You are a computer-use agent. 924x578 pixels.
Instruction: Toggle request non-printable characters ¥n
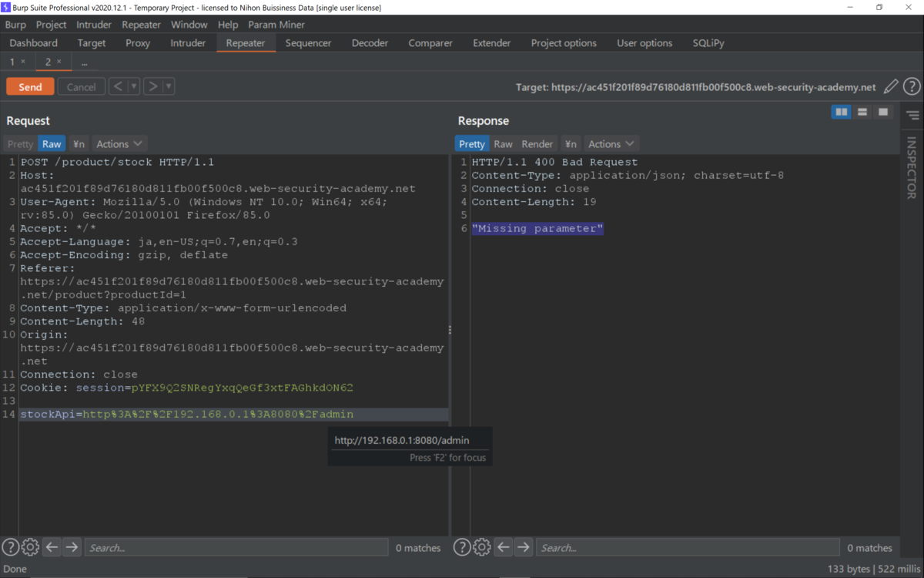click(79, 144)
